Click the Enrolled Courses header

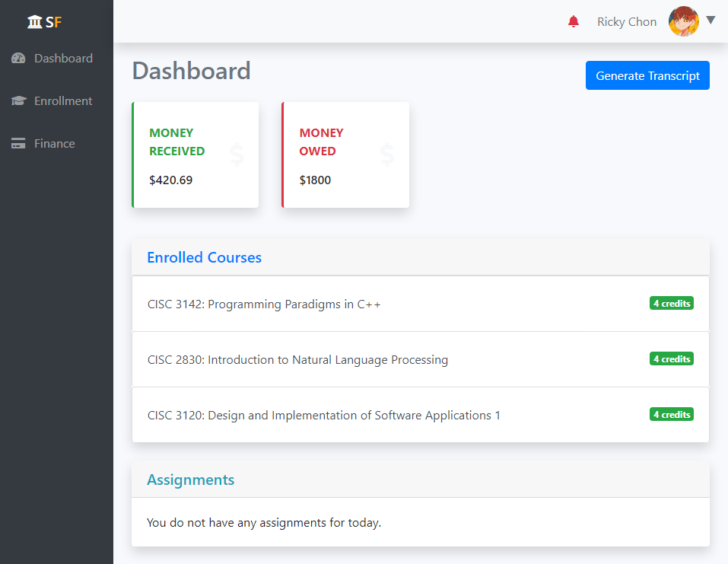204,257
